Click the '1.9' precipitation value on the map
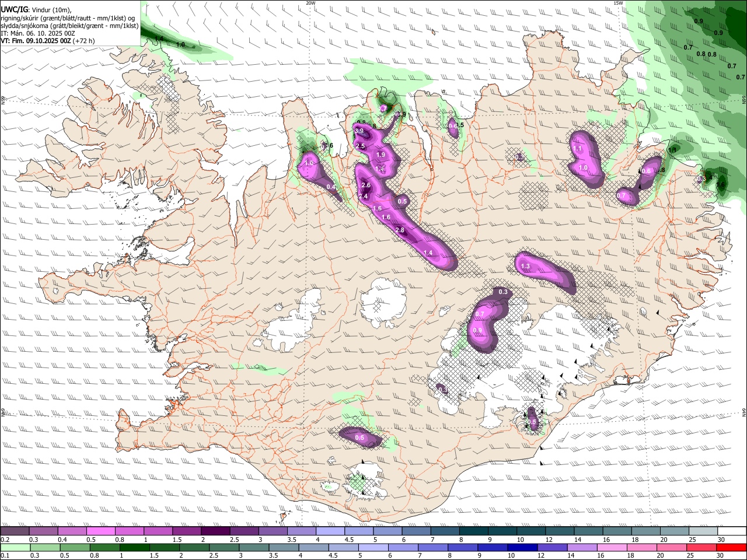The image size is (747, 560). click(x=381, y=155)
